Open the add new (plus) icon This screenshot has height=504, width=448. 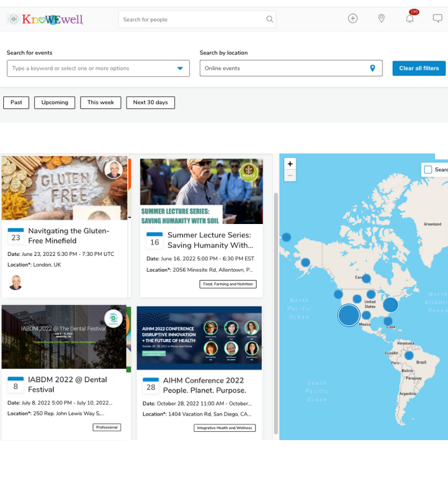[x=353, y=18]
